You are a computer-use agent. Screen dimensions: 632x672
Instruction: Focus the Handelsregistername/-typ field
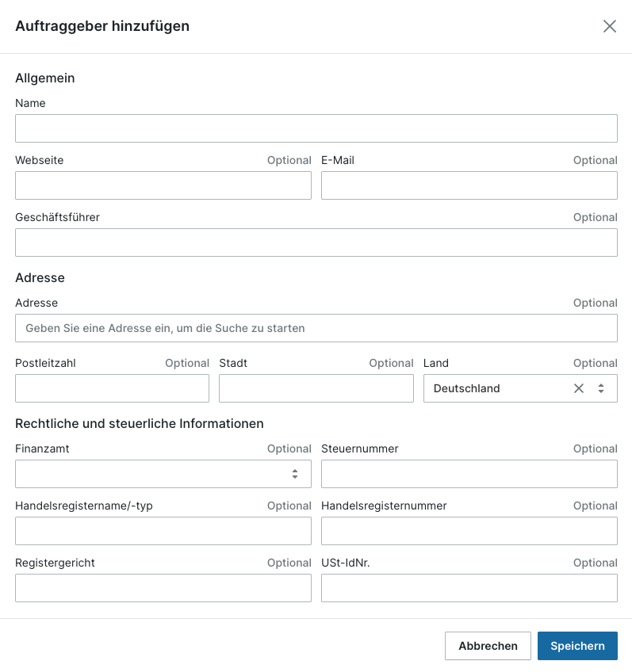(163, 531)
